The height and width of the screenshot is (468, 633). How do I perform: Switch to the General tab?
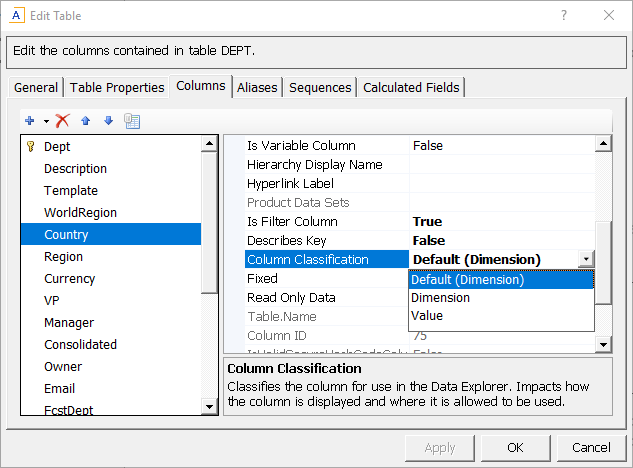[x=35, y=88]
